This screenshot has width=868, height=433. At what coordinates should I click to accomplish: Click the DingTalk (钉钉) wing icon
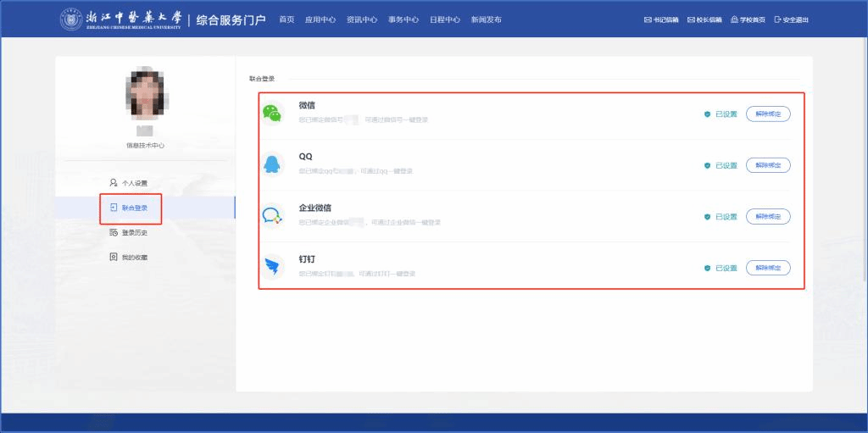point(272,268)
